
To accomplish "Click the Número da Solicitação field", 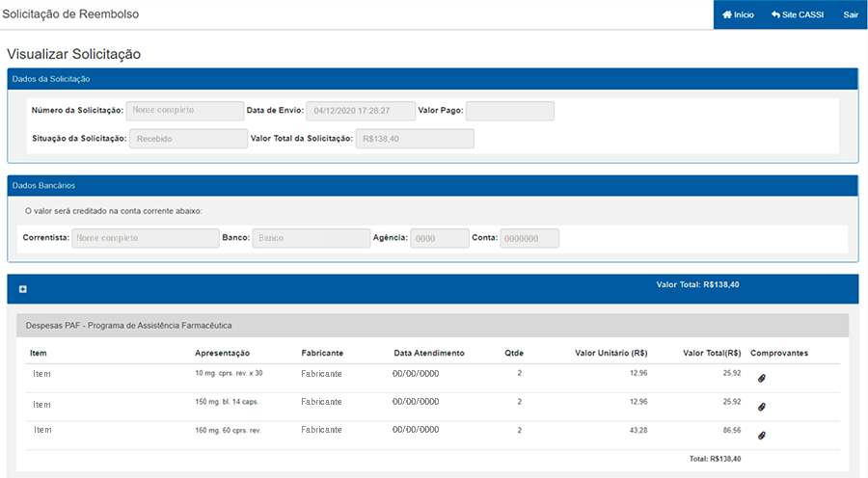I will pos(185,111).
